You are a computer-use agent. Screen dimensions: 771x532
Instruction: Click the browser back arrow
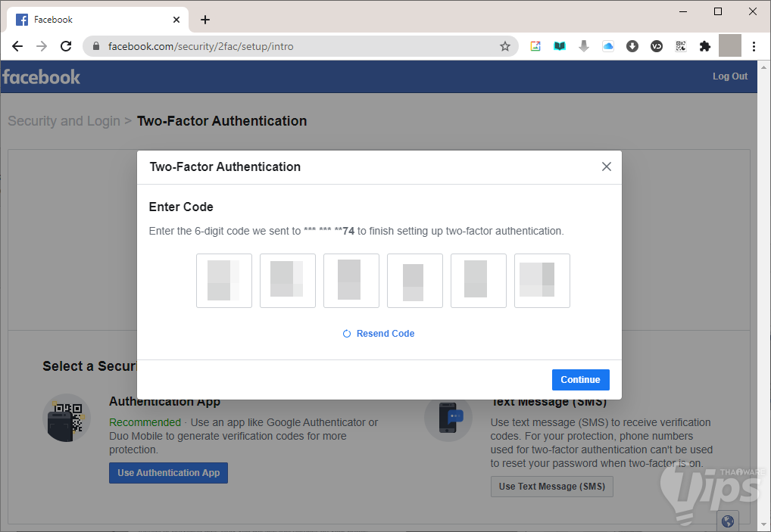pos(17,46)
